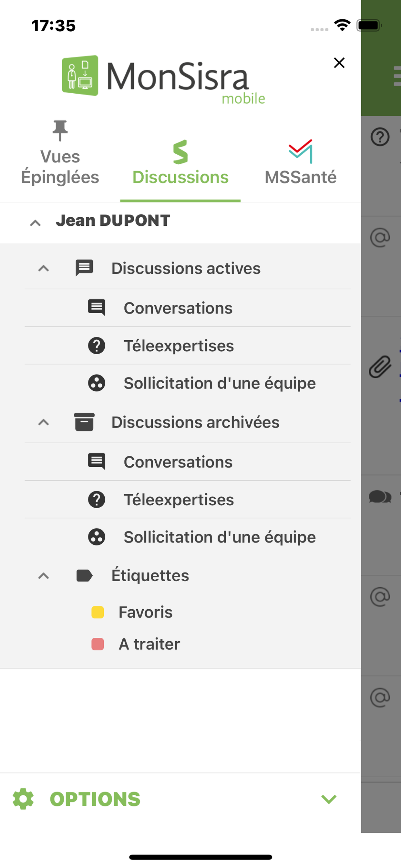
Task: Tap the archive box icon
Action: 84,422
